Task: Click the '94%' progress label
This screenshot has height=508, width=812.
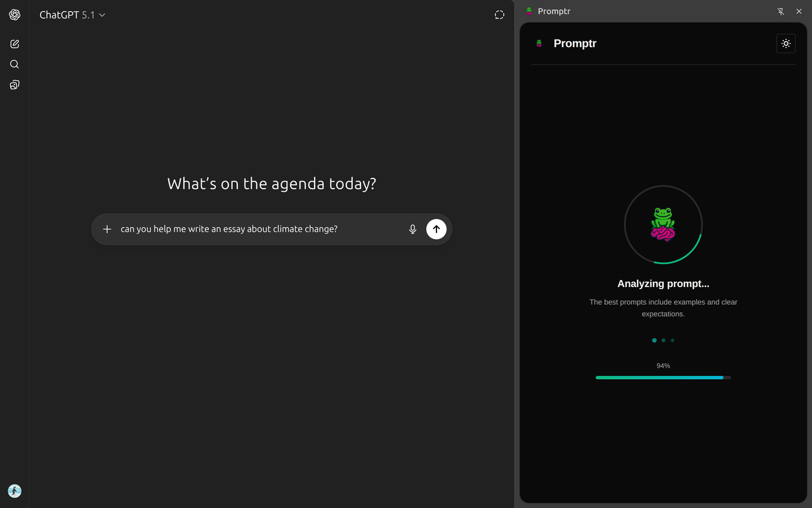Action: click(663, 366)
